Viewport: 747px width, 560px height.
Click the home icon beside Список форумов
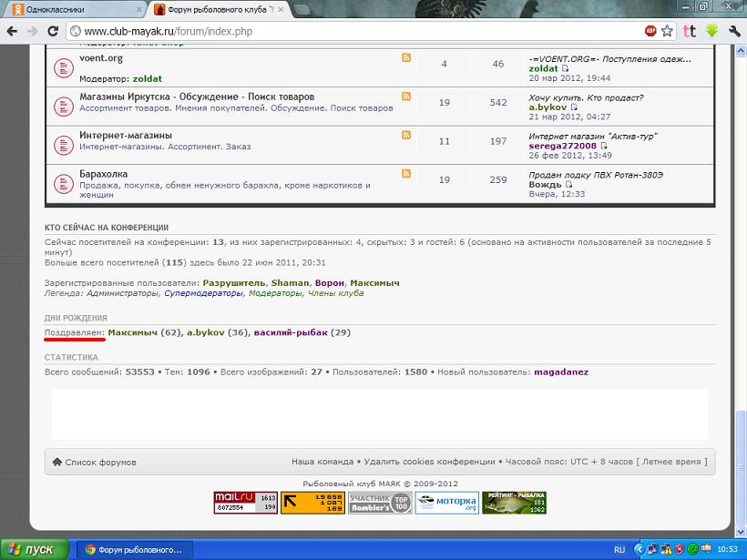tap(57, 462)
